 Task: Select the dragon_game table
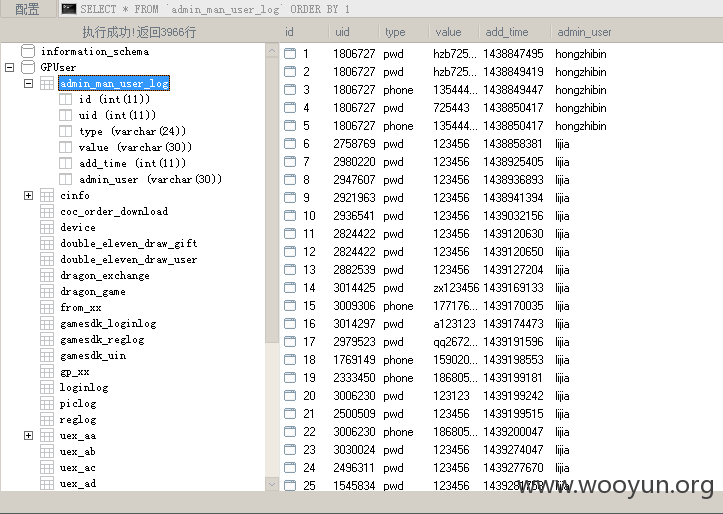point(93,292)
